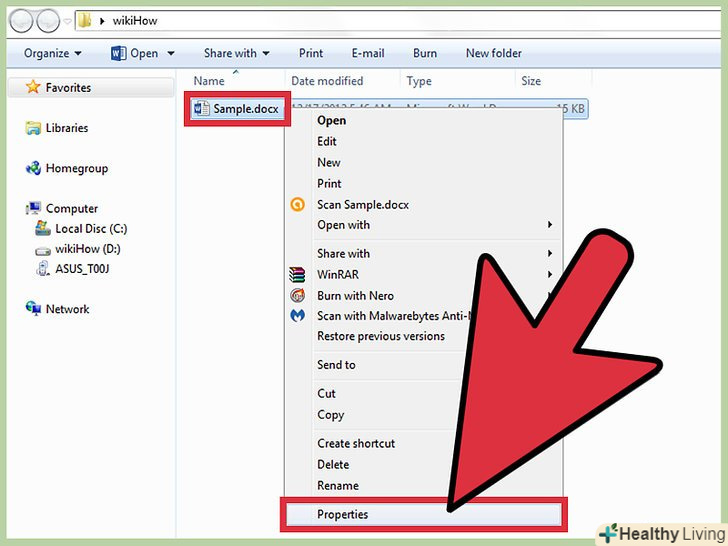The image size is (728, 546).
Task: Click the Network icon in sidebar
Action: [x=33, y=308]
